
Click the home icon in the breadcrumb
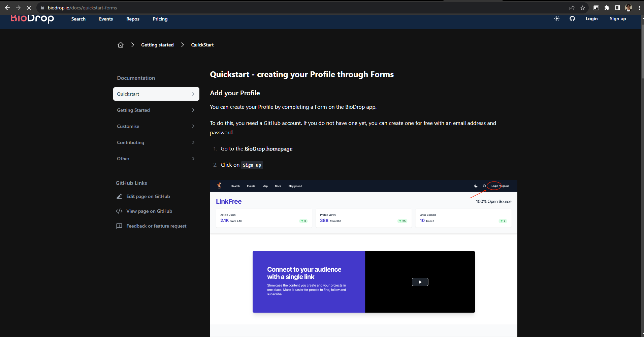[x=121, y=44]
